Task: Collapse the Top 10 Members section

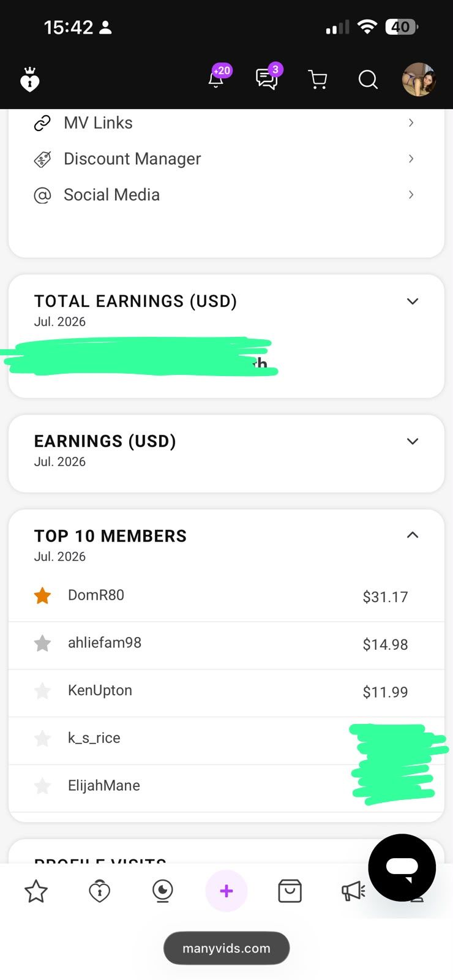Action: (x=413, y=535)
